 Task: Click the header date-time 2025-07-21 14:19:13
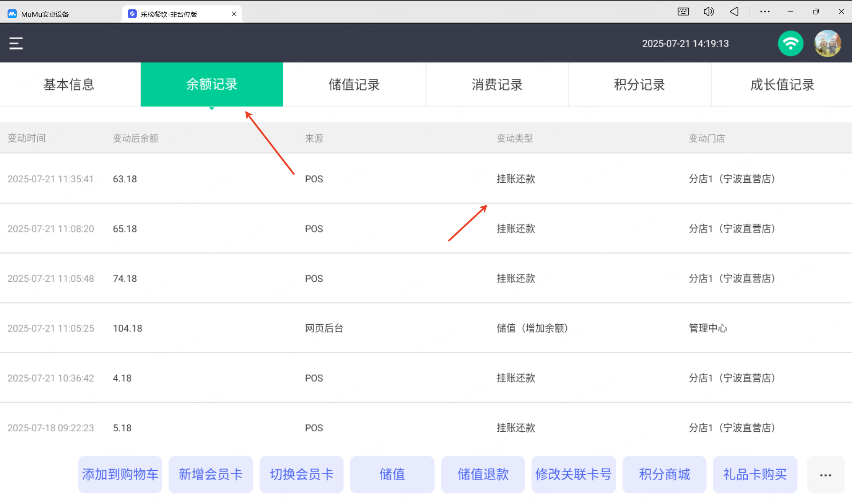pyautogui.click(x=685, y=43)
